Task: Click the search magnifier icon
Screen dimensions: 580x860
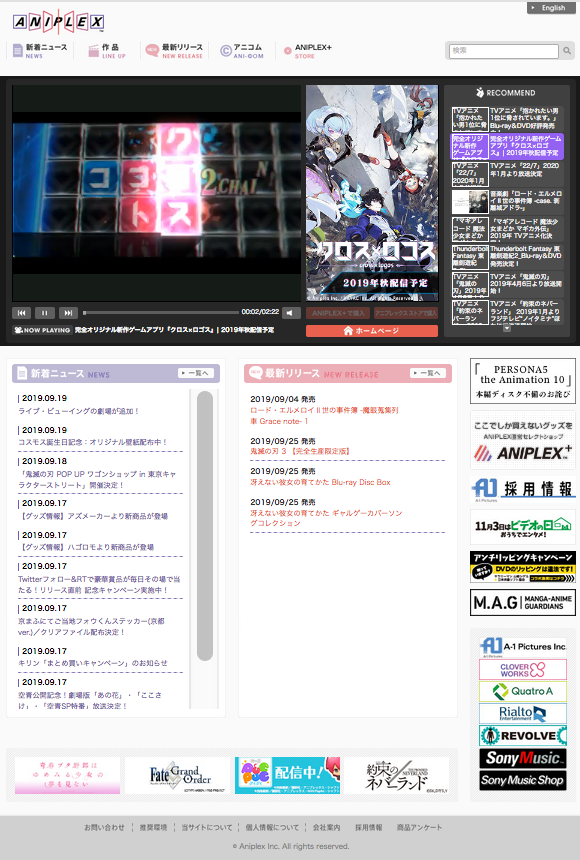Action: point(567,51)
